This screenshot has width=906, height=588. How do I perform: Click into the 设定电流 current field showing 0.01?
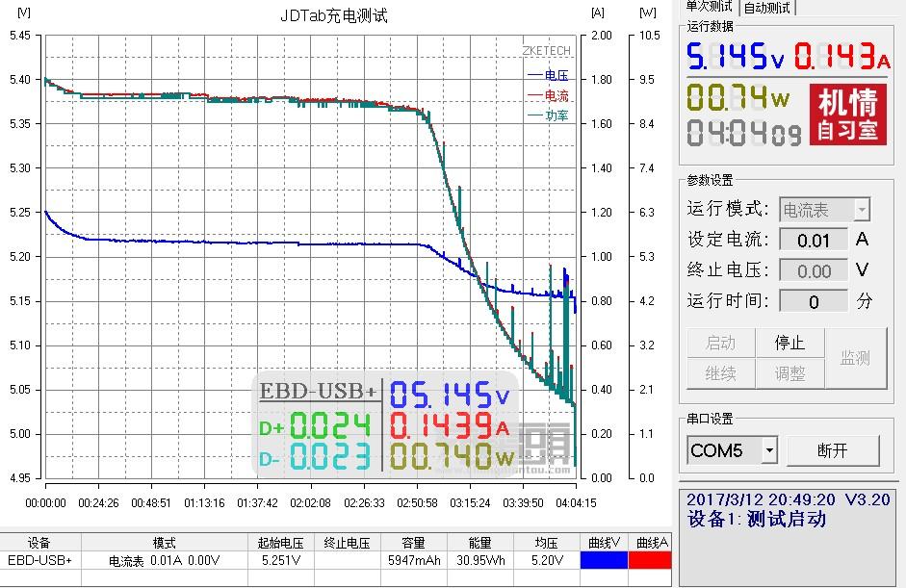(815, 239)
